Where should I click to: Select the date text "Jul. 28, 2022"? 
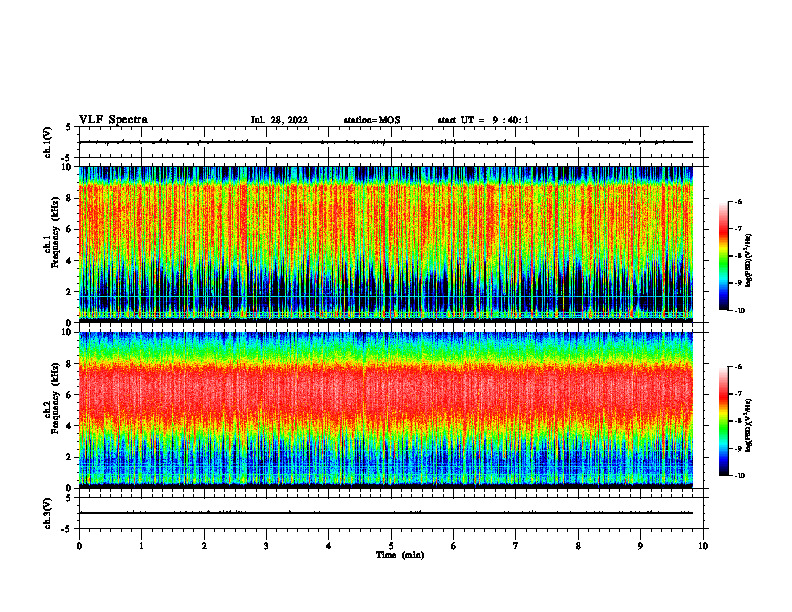279,120
